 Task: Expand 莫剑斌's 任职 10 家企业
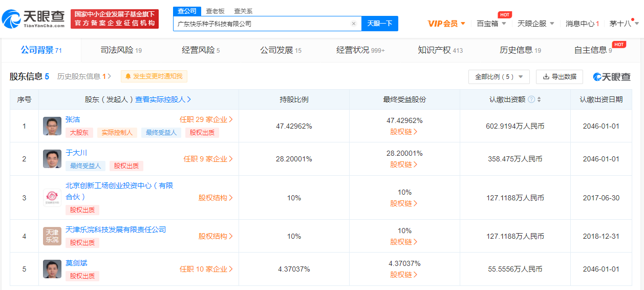tap(206, 269)
